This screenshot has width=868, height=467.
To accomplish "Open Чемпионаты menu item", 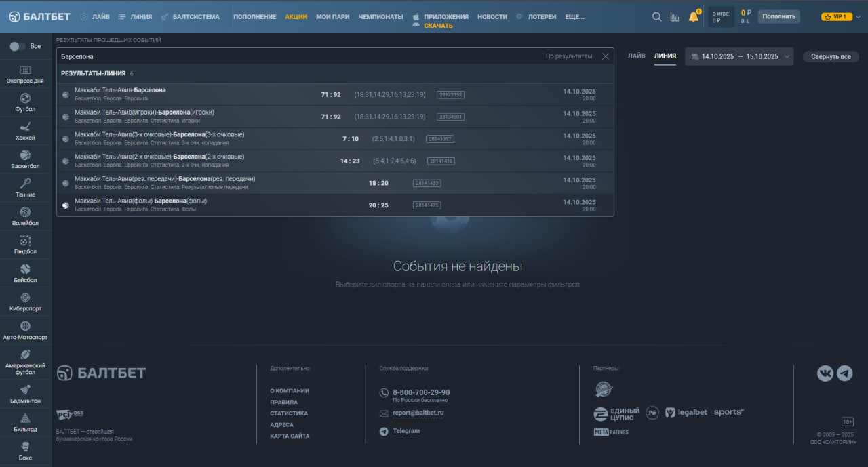I will [381, 16].
